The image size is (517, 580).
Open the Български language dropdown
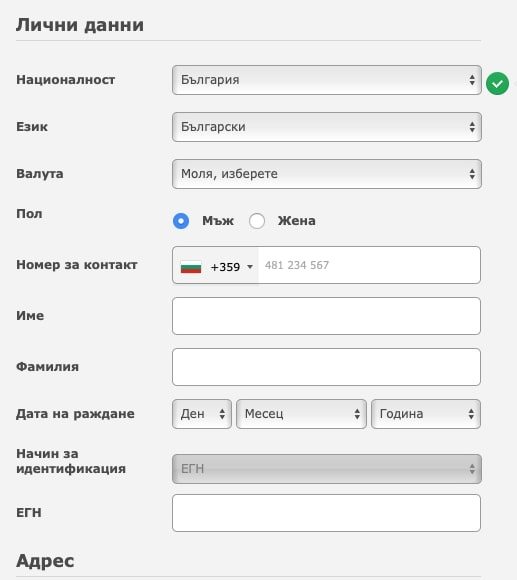(327, 127)
